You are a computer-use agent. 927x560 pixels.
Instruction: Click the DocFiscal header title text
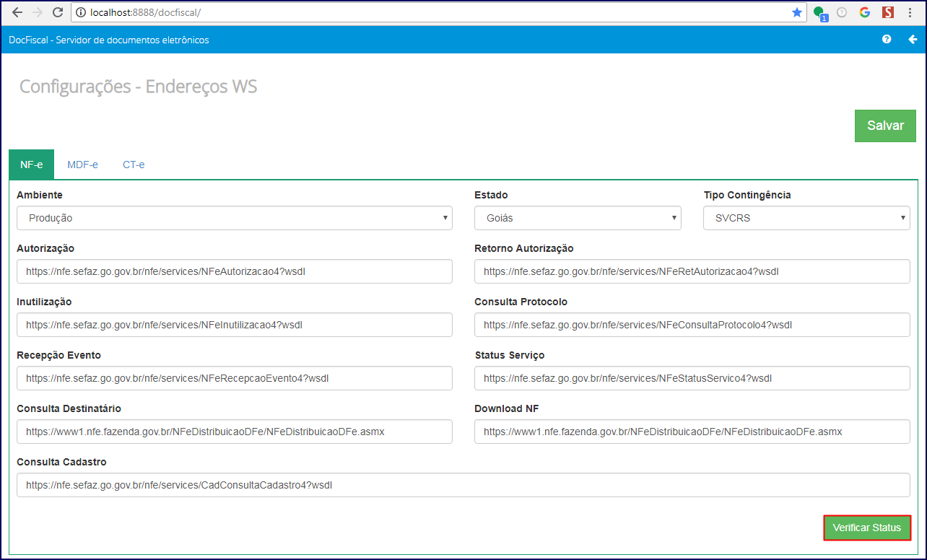[109, 40]
